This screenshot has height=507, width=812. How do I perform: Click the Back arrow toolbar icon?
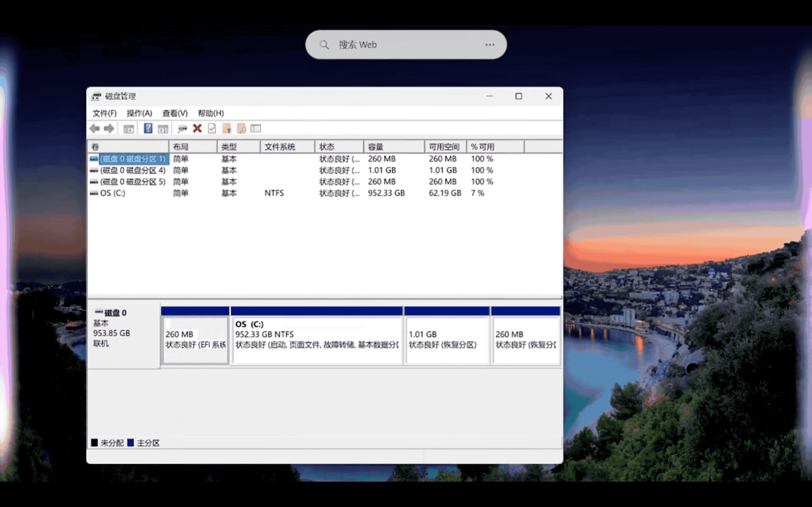coord(95,128)
